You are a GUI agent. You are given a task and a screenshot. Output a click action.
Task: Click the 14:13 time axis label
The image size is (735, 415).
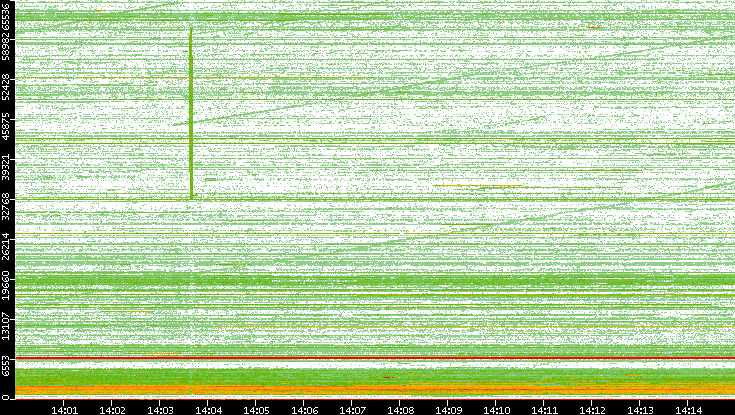[x=641, y=410]
